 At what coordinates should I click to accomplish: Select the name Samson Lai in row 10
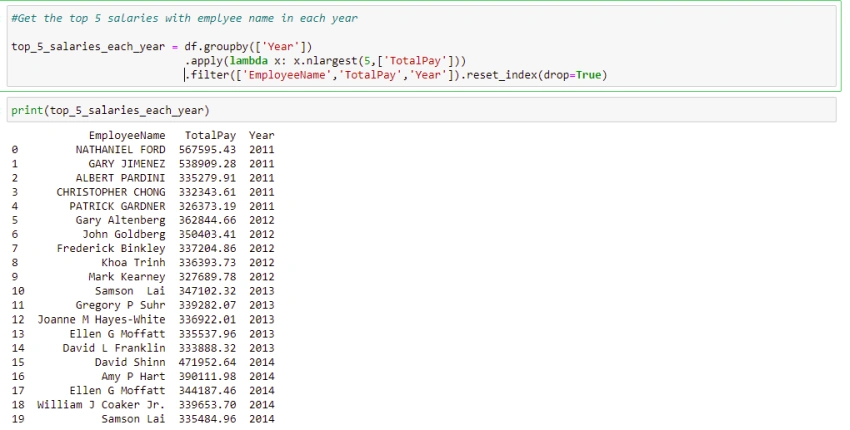tap(130, 291)
